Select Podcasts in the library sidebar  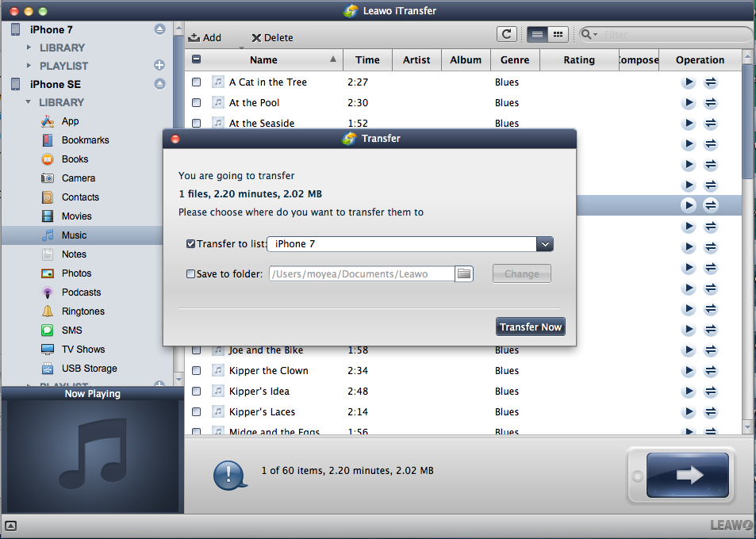coord(81,292)
